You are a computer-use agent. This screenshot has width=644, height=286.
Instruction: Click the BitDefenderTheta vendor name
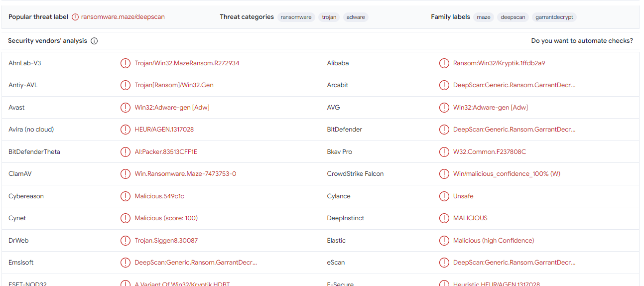coord(34,152)
